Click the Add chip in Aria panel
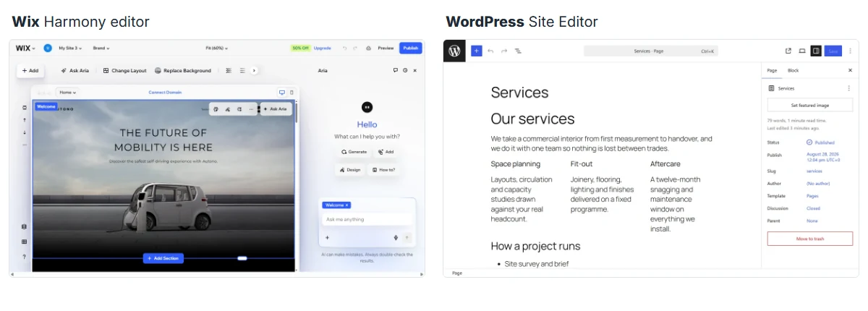868x311 pixels. tap(386, 152)
